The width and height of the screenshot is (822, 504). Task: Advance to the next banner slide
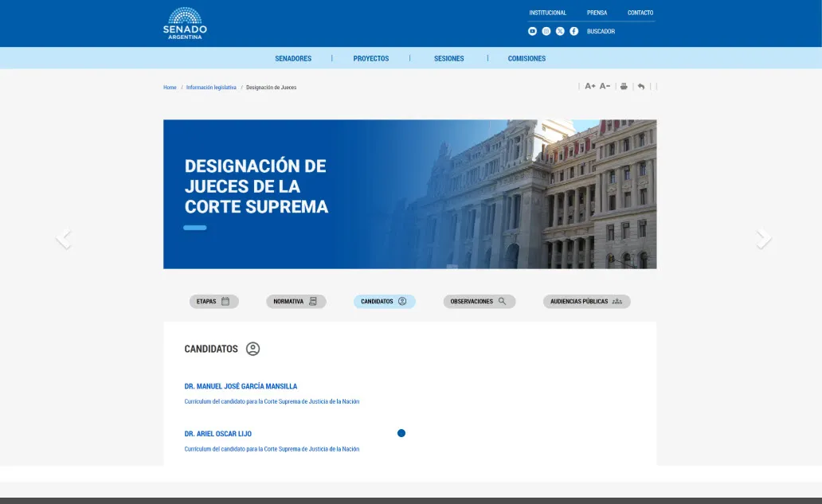[x=763, y=238]
